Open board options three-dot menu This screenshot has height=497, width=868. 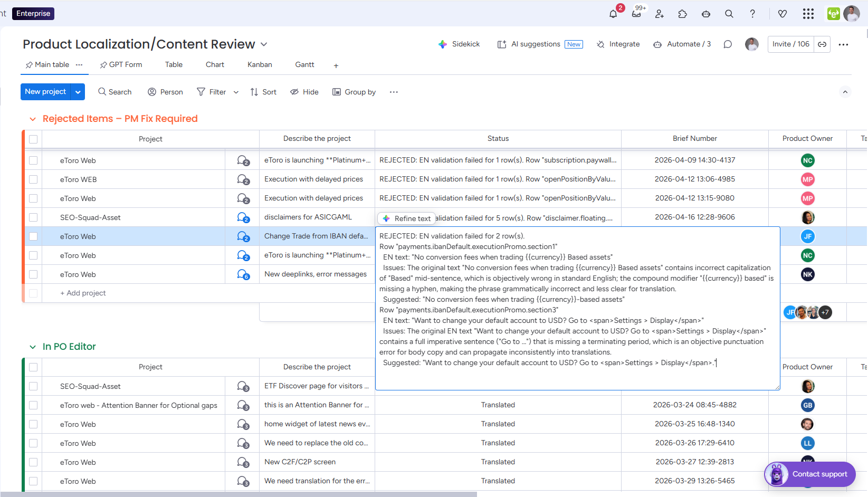tap(843, 44)
